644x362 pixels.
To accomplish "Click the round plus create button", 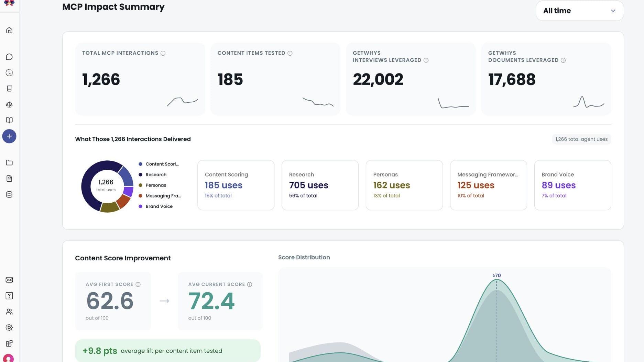I will (9, 136).
